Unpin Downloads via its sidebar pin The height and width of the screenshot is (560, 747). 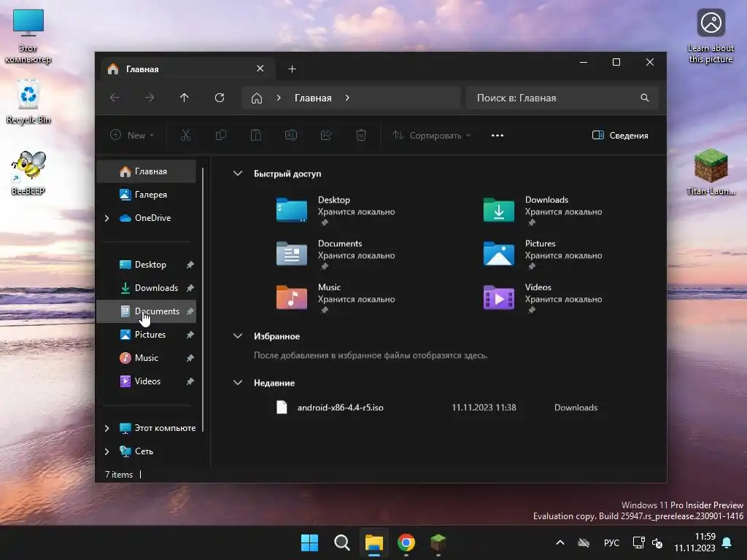click(190, 288)
